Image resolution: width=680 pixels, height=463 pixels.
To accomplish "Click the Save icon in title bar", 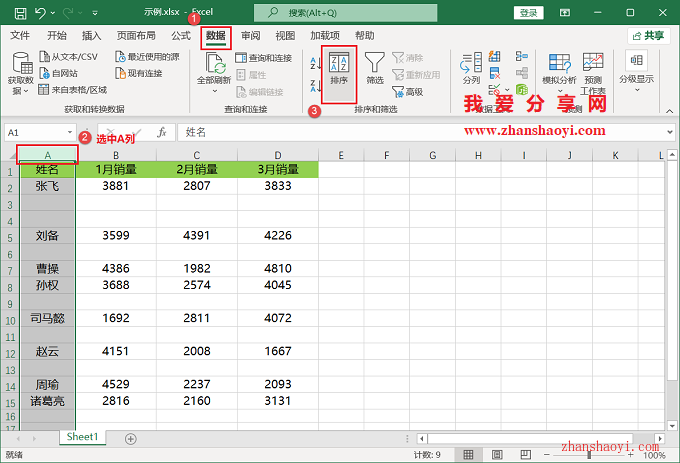I will tap(20, 13).
